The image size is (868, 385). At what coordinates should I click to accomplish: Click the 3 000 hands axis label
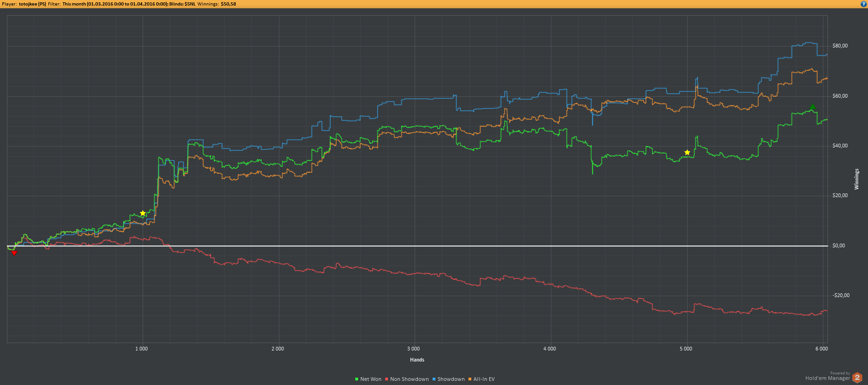[414, 349]
